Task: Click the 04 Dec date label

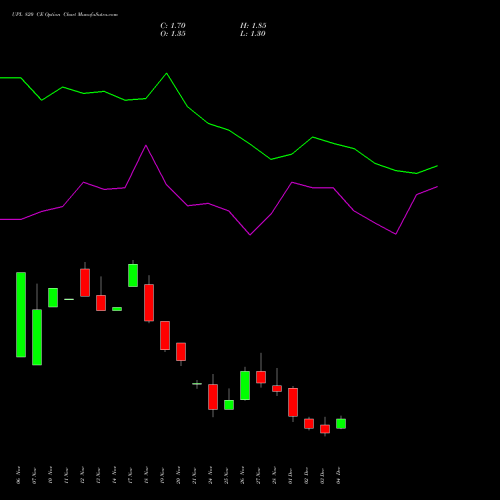Action: click(338, 475)
